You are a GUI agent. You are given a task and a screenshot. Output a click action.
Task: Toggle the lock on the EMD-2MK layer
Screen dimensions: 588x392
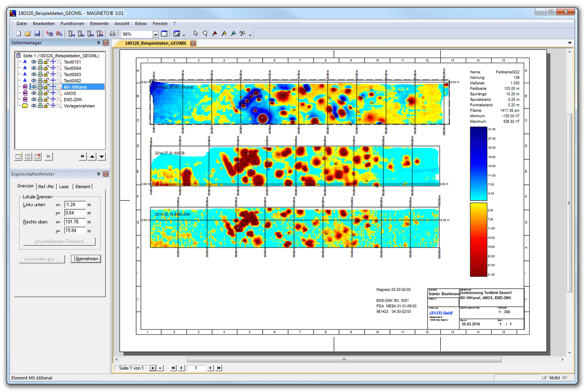coord(46,99)
